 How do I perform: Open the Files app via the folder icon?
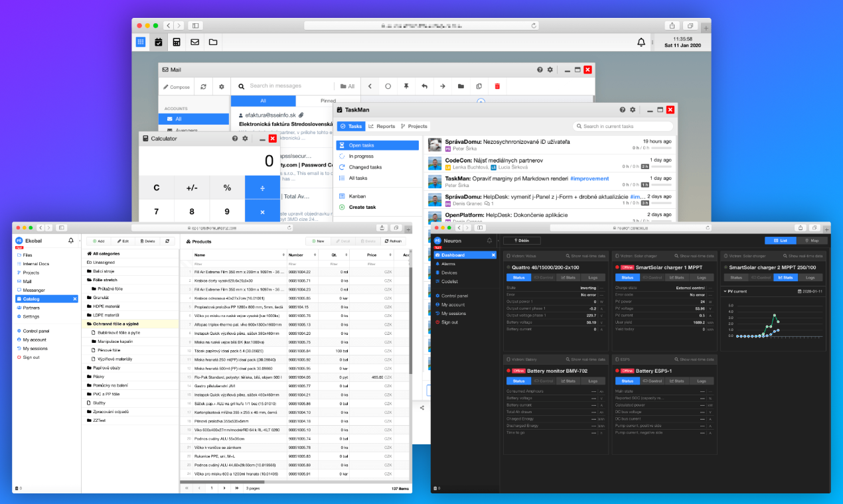coord(212,41)
